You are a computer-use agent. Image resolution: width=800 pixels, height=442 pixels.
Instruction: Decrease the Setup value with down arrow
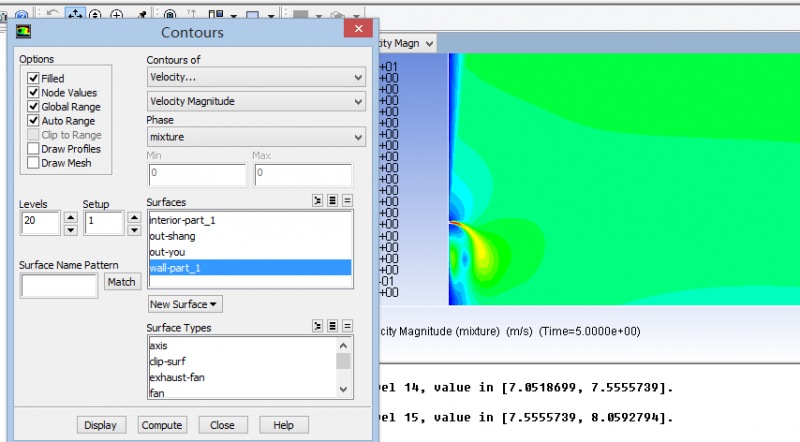(x=134, y=230)
